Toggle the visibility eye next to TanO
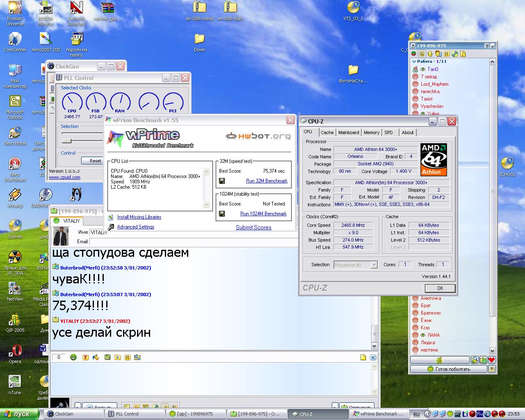The image size is (525, 420). coord(423,69)
